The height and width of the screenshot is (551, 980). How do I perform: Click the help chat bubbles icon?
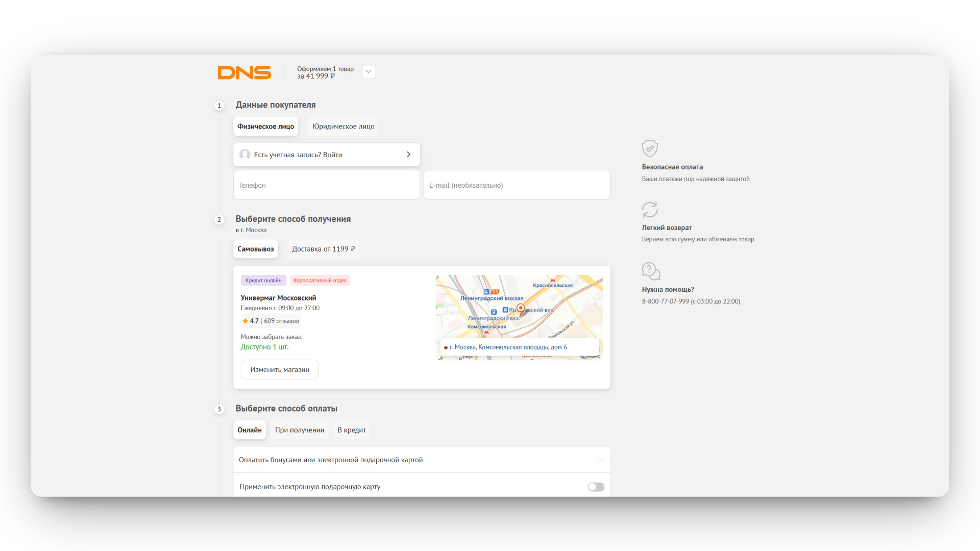click(x=651, y=271)
